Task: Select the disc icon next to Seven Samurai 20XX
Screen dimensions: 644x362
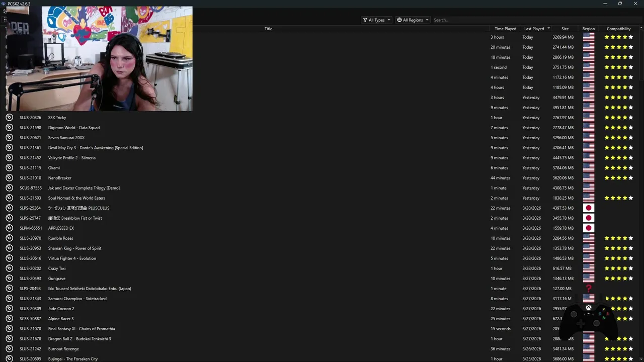Action: point(9,138)
